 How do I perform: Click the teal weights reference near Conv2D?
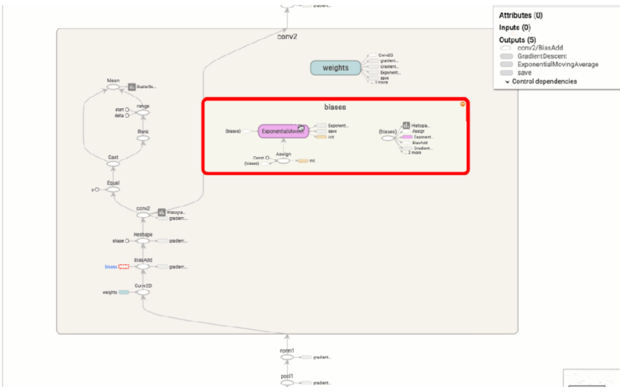tap(124, 292)
